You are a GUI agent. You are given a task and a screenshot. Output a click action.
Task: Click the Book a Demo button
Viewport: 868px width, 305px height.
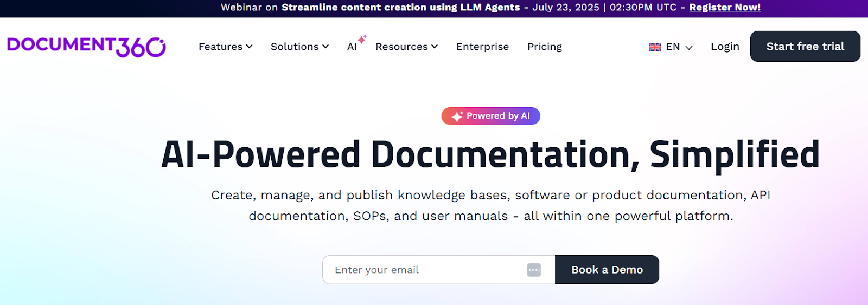coord(607,270)
